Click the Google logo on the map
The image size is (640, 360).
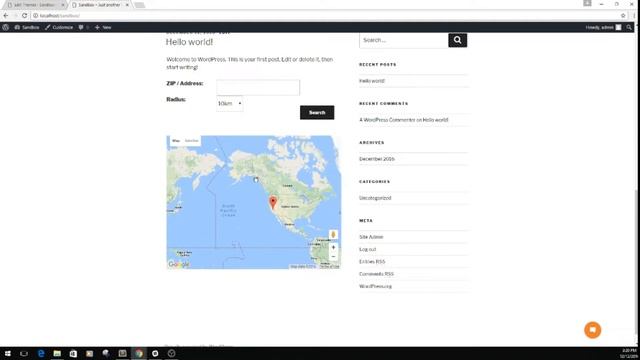pos(179,264)
